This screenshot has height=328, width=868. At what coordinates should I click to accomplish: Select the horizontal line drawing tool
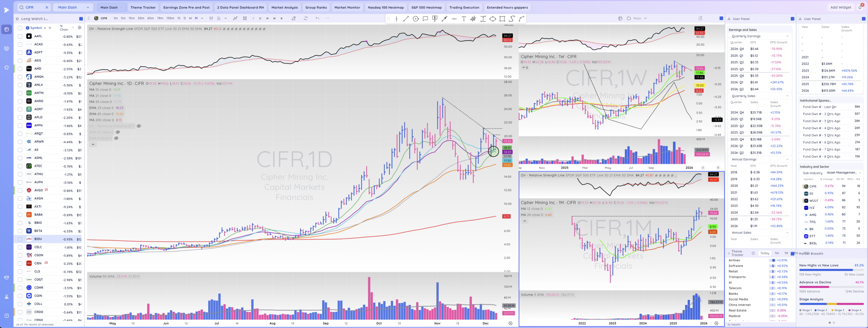[454, 19]
